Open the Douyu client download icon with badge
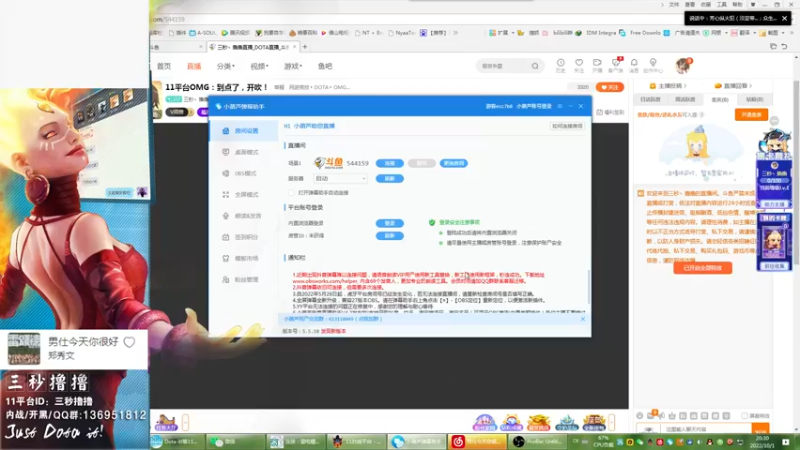Image resolution: width=800 pixels, height=450 pixels. [x=616, y=65]
